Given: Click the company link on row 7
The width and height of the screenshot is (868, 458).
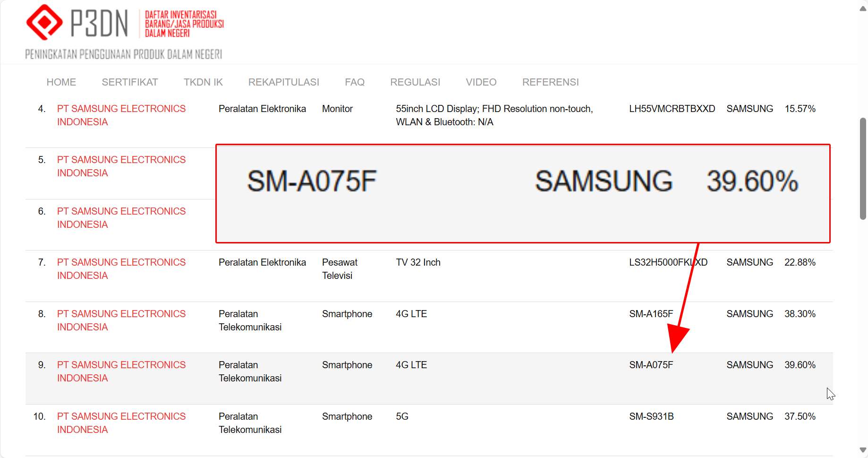Looking at the screenshot, I should click(x=121, y=268).
